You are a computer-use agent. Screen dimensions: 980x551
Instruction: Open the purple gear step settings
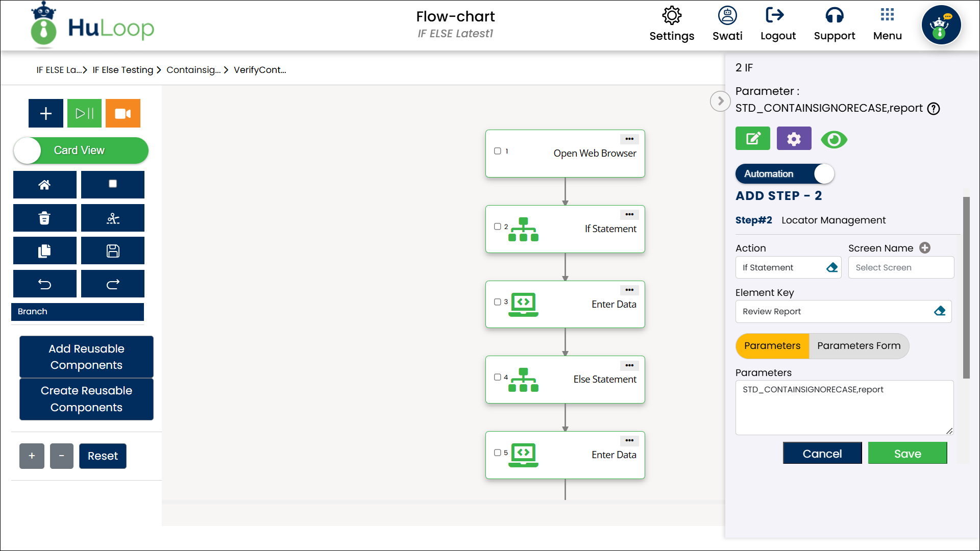click(x=794, y=139)
